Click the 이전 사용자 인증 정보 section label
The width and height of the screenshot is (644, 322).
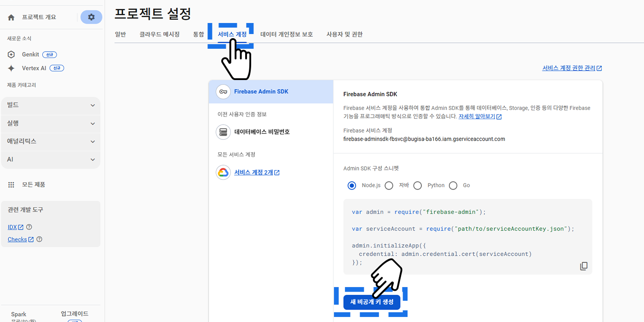coord(242,114)
